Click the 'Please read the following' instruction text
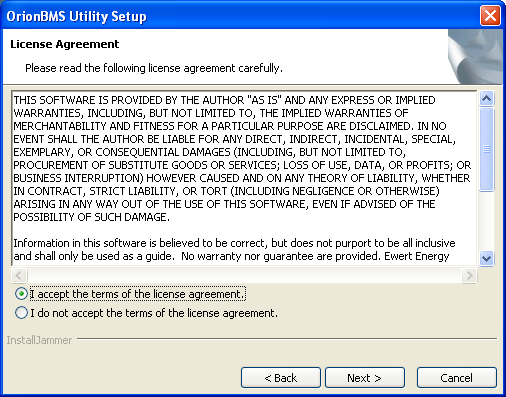This screenshot has width=506, height=397. (x=154, y=68)
